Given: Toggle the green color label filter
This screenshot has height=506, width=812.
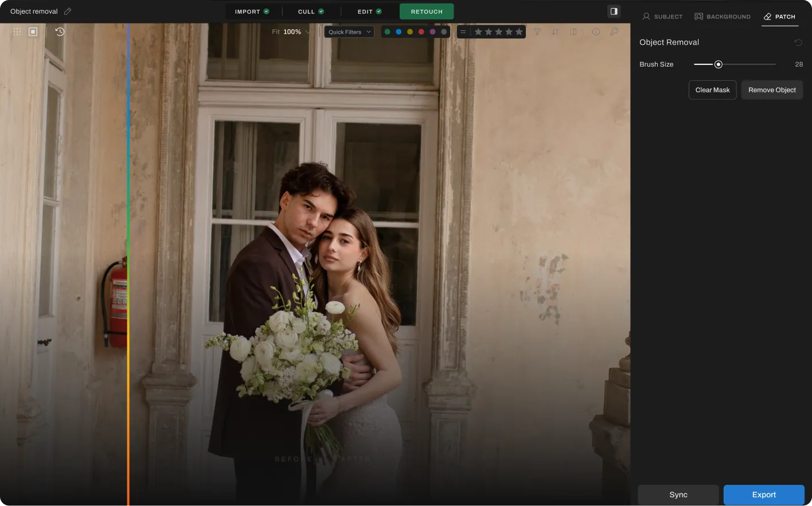Looking at the screenshot, I should click(387, 32).
